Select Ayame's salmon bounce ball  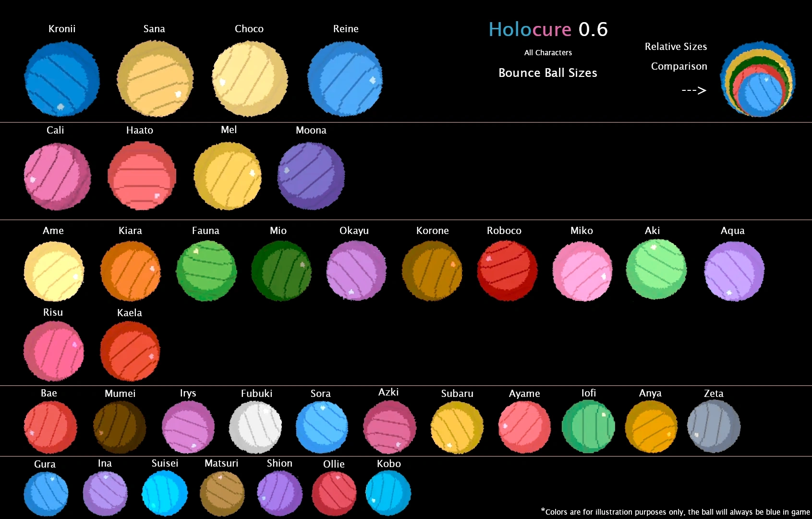point(524,427)
